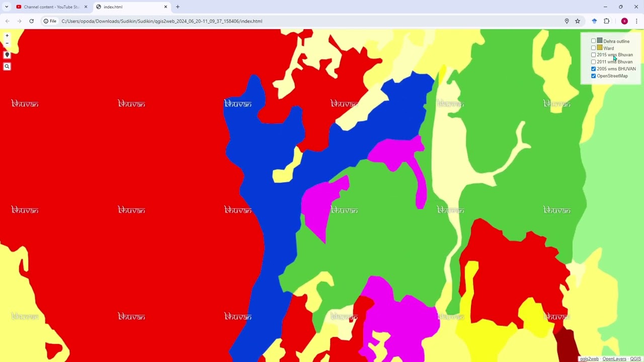Image resolution: width=644 pixels, height=362 pixels.
Task: Enable the Ward layer checkbox
Action: 594,48
